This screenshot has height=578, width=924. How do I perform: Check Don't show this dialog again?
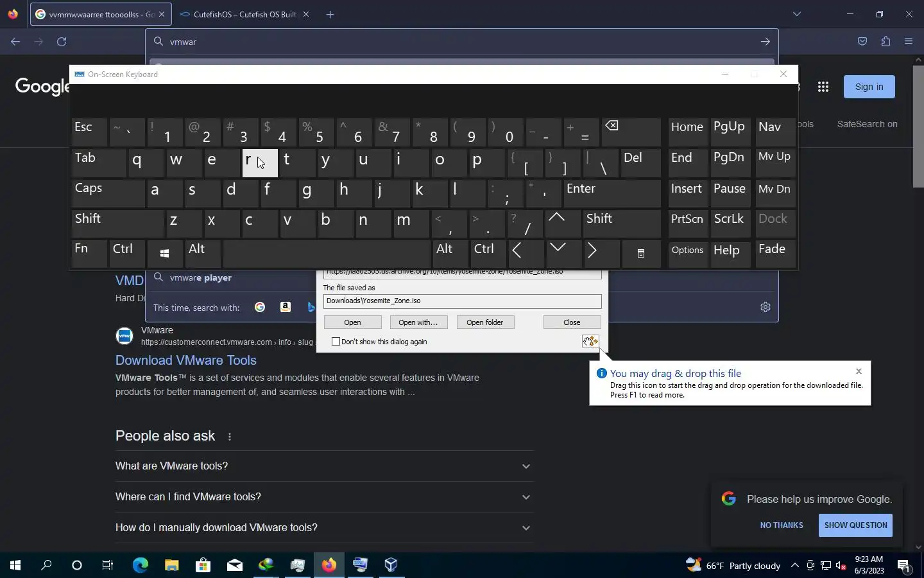click(336, 342)
